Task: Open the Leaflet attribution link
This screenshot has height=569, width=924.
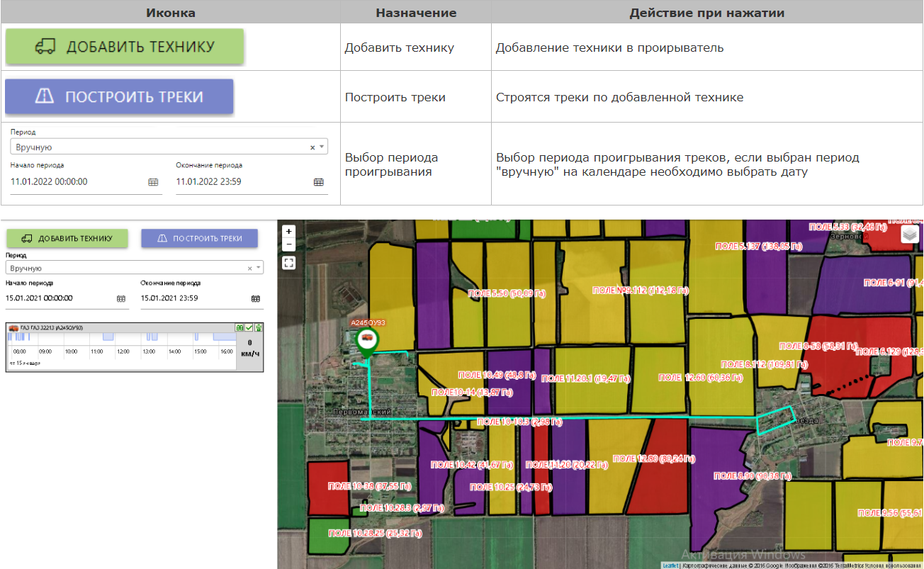Action: pos(670,565)
